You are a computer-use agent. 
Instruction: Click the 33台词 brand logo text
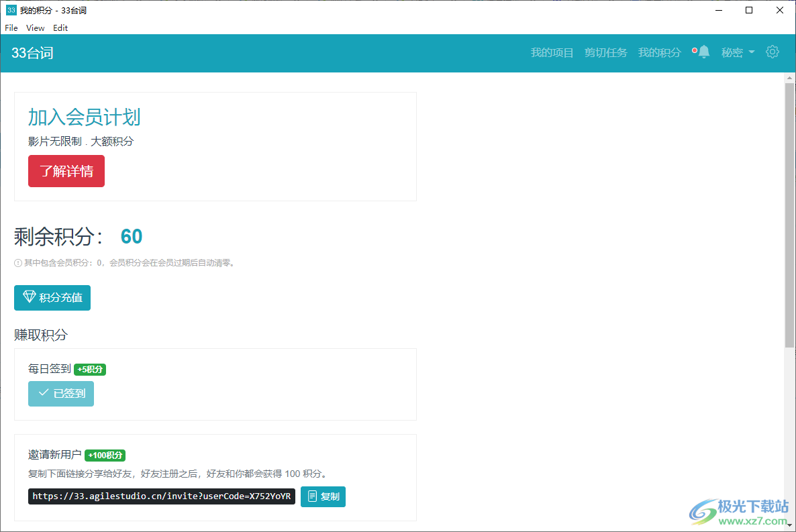[32, 53]
